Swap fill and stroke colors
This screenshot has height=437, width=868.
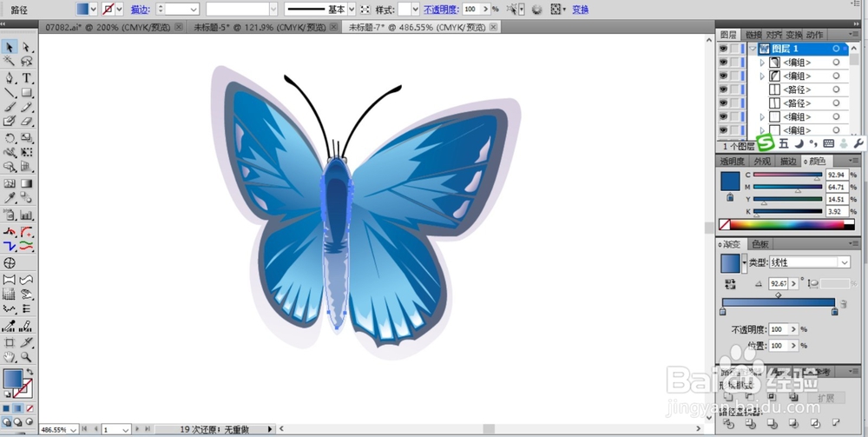tap(30, 372)
